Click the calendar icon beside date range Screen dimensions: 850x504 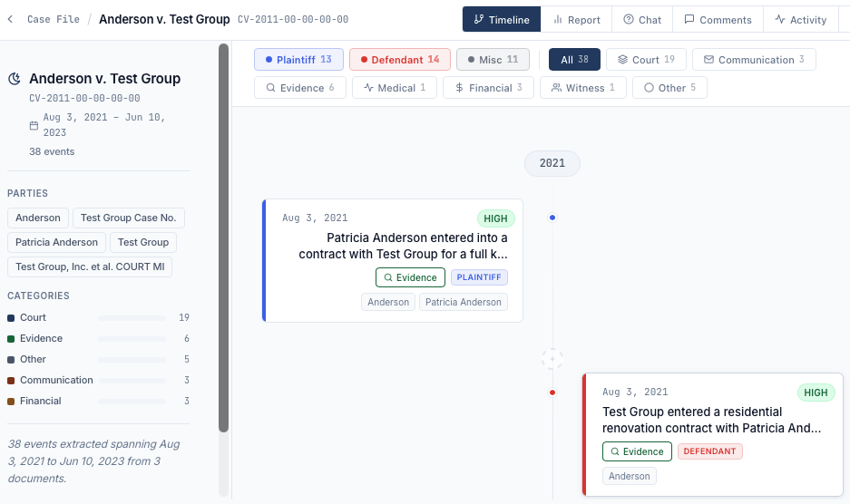pos(34,126)
